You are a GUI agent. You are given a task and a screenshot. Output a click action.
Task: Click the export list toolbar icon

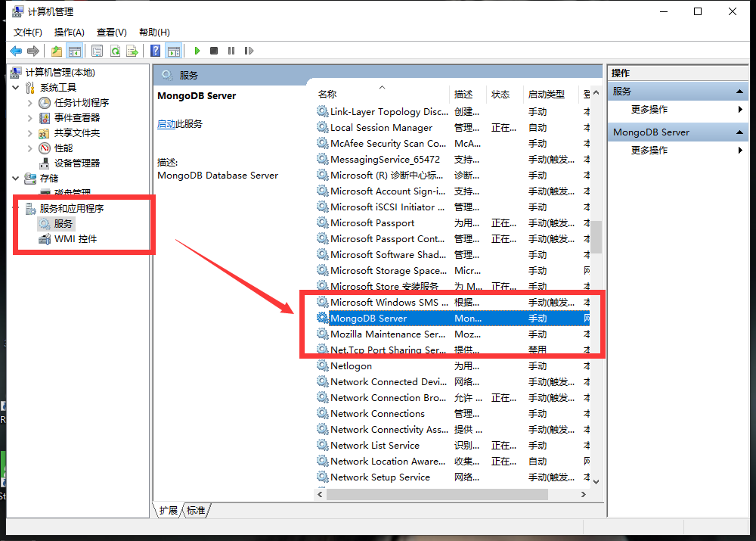point(132,51)
